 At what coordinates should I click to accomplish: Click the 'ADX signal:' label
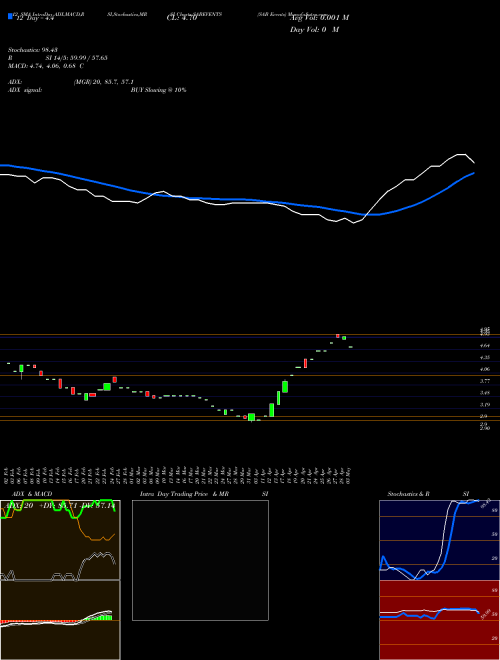pyautogui.click(x=25, y=90)
